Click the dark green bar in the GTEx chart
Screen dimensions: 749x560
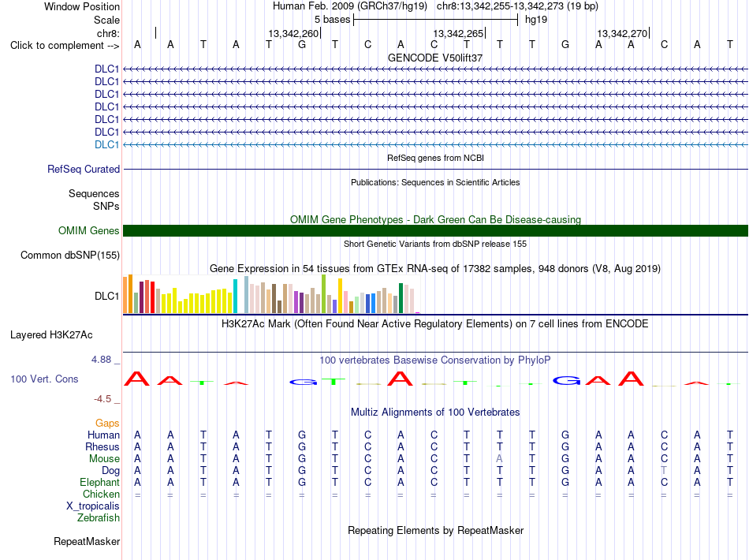click(401, 298)
